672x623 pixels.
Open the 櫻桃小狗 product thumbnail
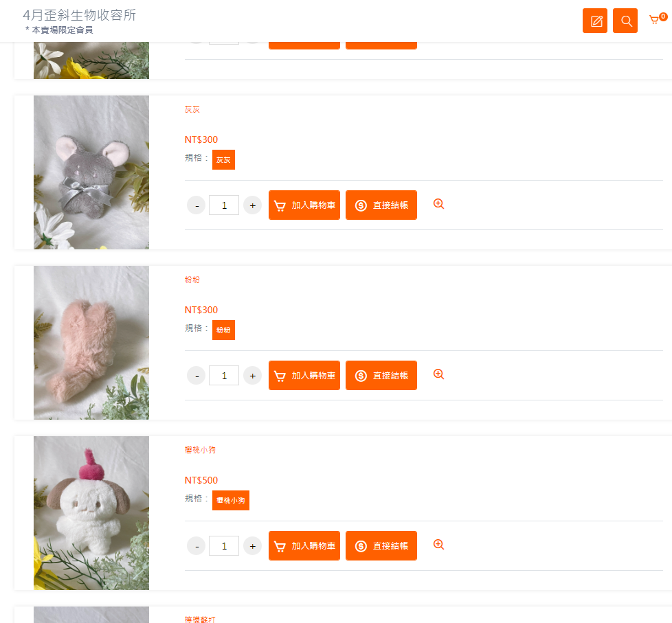click(x=91, y=513)
